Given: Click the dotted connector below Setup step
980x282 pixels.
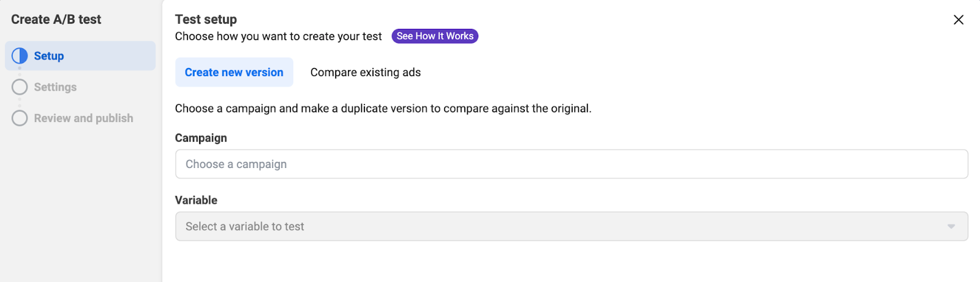Looking at the screenshot, I should (20, 72).
